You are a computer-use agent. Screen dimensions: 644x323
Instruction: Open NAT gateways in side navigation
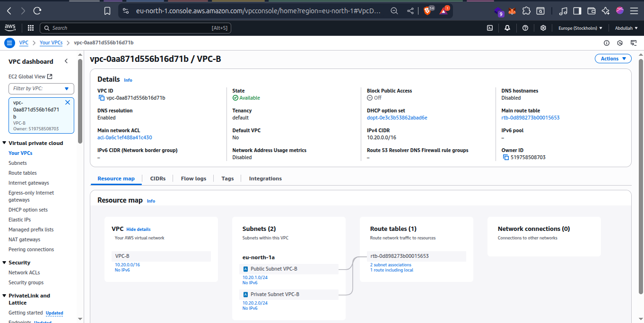click(x=25, y=239)
